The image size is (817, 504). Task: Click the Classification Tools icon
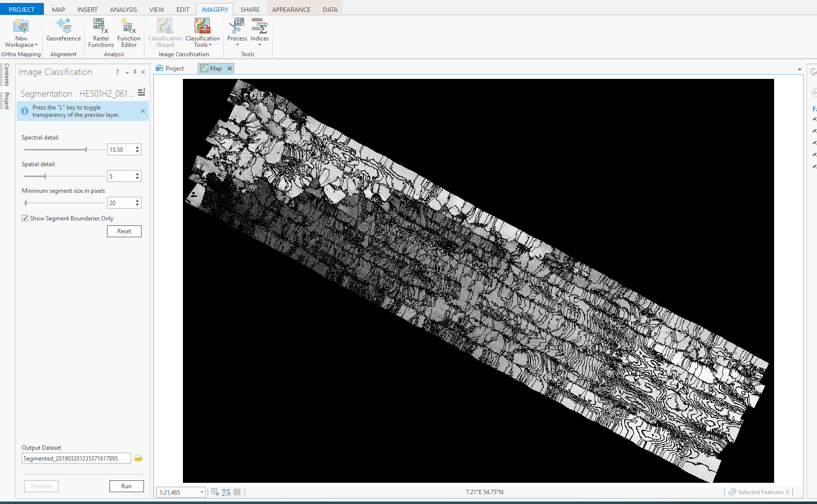click(203, 26)
